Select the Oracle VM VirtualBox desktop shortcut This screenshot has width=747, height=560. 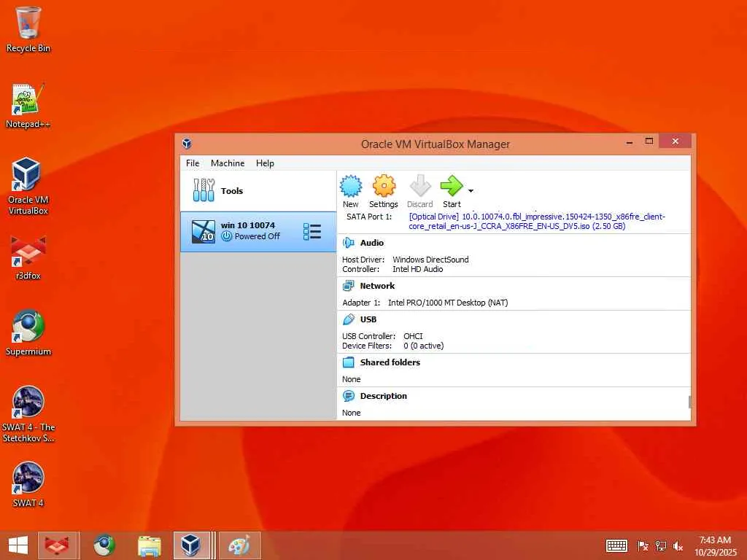point(28,186)
